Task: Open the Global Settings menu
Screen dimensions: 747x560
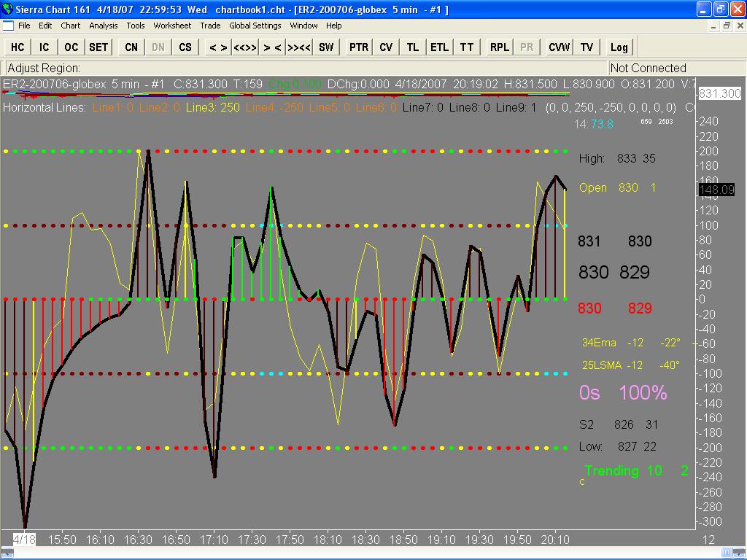Action: (x=255, y=26)
